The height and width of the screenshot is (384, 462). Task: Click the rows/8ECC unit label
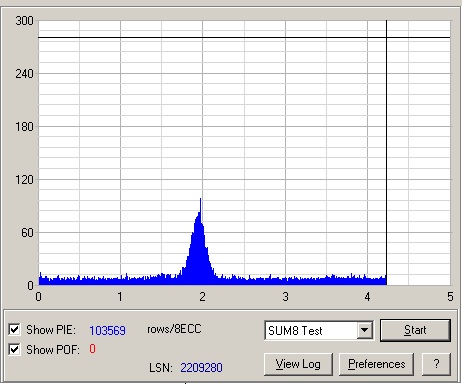[174, 329]
